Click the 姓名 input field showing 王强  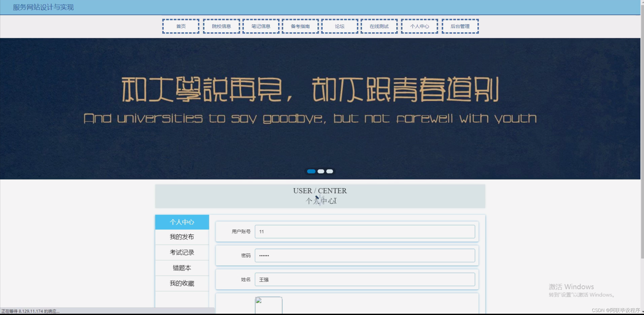[x=365, y=279]
